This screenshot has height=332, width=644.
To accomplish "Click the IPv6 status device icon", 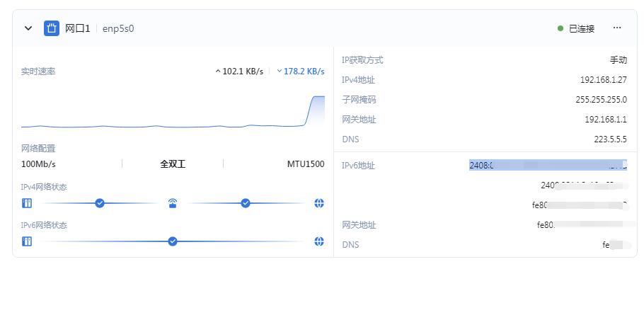I will [x=27, y=241].
